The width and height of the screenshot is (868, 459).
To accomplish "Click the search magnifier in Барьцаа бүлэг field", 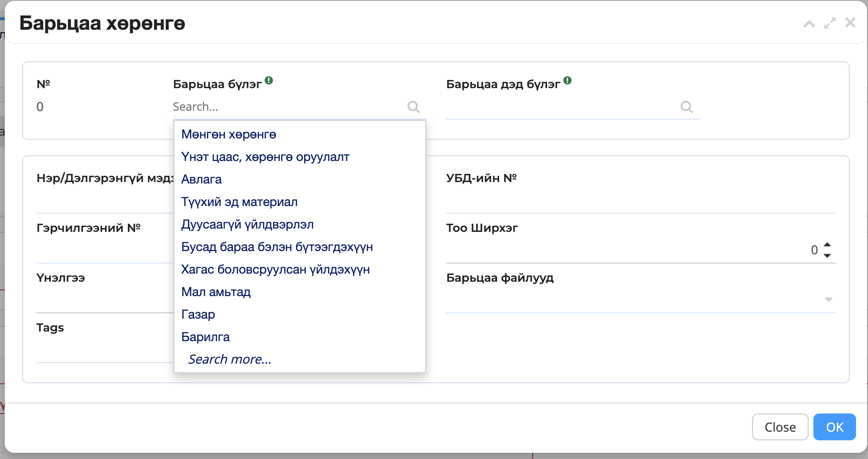I will click(x=413, y=106).
